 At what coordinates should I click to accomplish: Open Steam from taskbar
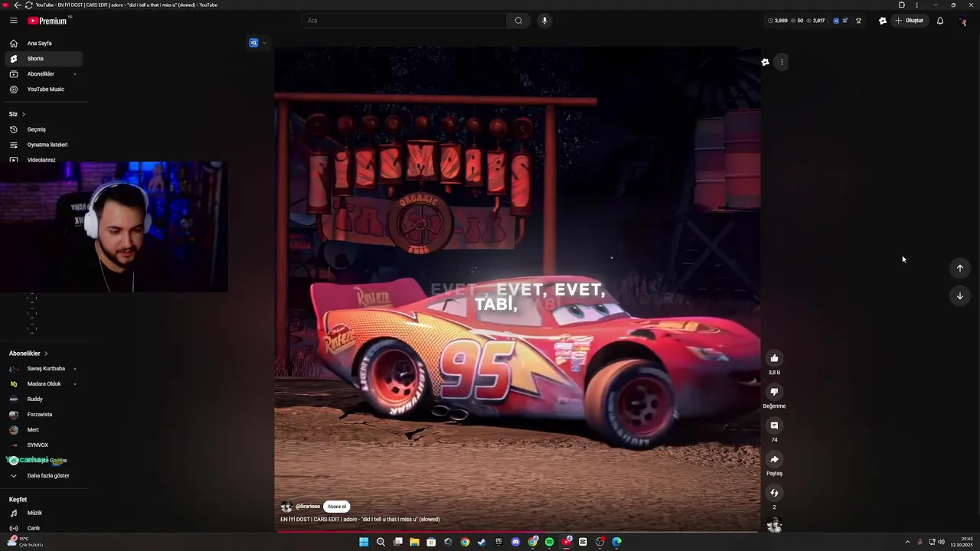[482, 542]
